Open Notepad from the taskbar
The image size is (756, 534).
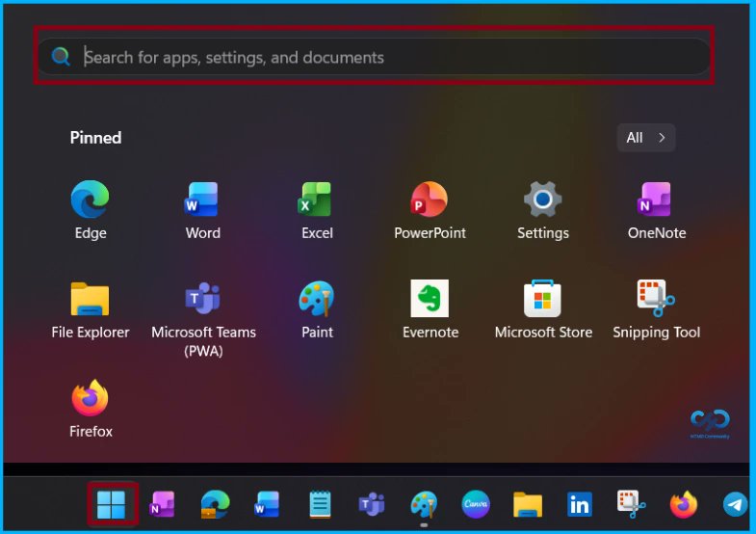pos(320,504)
